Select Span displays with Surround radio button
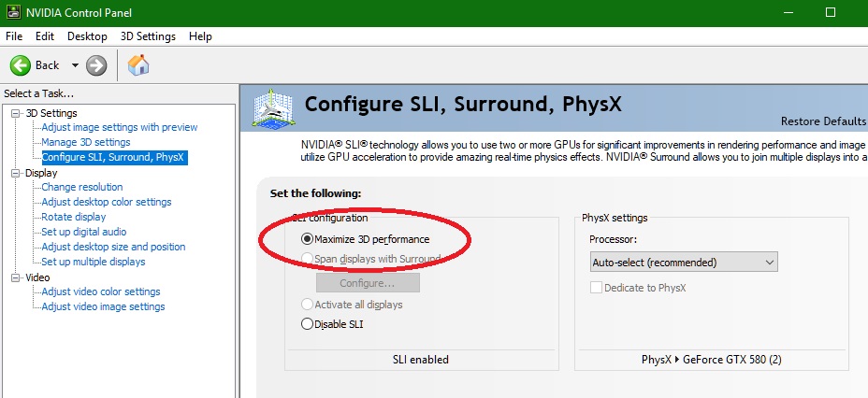The height and width of the screenshot is (398, 868). coord(307,258)
